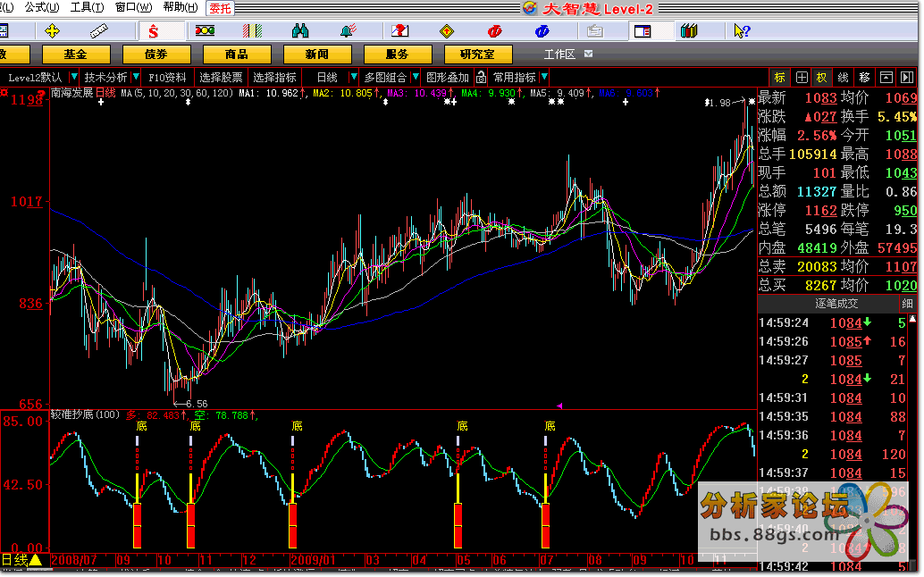Click the red-green striped bars icon

coord(252,31)
